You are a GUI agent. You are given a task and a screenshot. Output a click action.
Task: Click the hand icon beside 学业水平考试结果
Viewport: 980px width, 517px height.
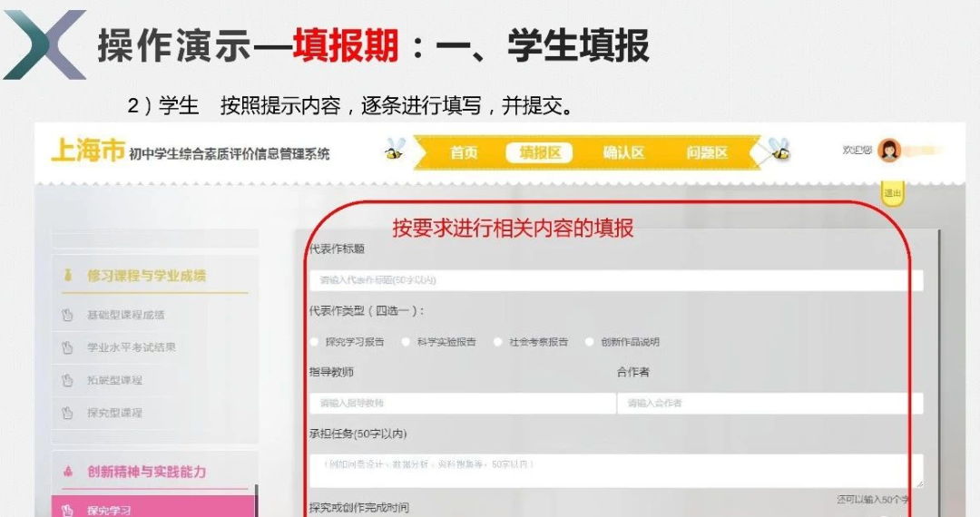tap(67, 347)
